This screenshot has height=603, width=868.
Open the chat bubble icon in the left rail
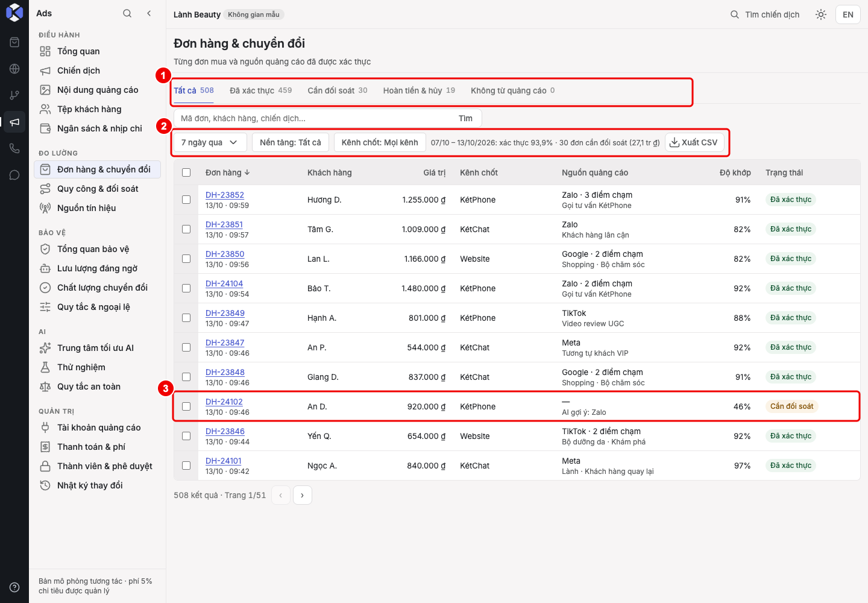click(14, 175)
